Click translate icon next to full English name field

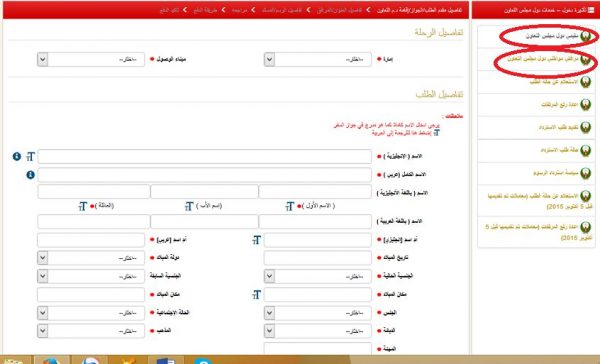click(x=31, y=156)
